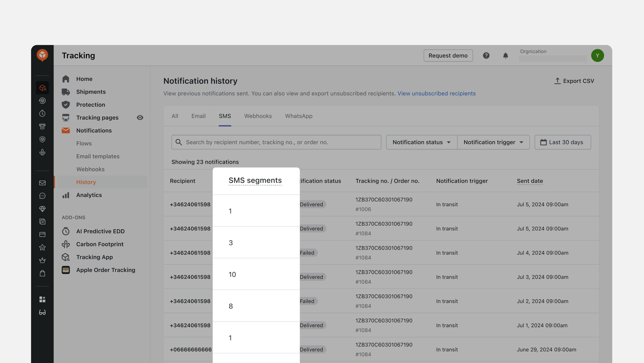Switch to the Webhooks tab
The image size is (644, 363).
258,116
